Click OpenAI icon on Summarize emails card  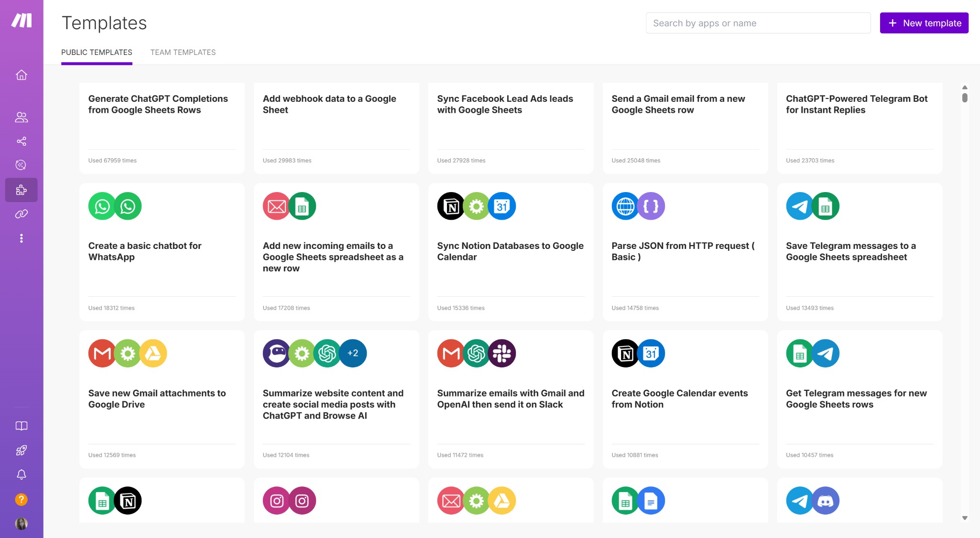point(476,354)
